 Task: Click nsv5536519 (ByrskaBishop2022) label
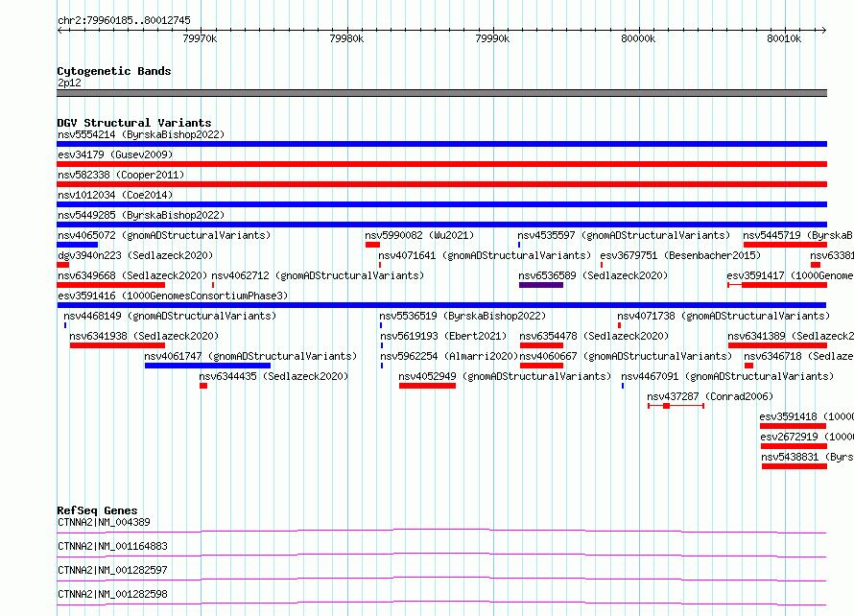pos(463,316)
